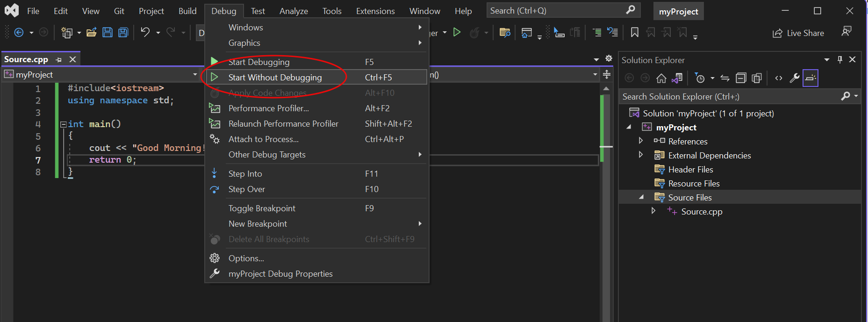Viewport: 868px width, 322px height.
Task: Select Step Over menu item
Action: coord(316,189)
